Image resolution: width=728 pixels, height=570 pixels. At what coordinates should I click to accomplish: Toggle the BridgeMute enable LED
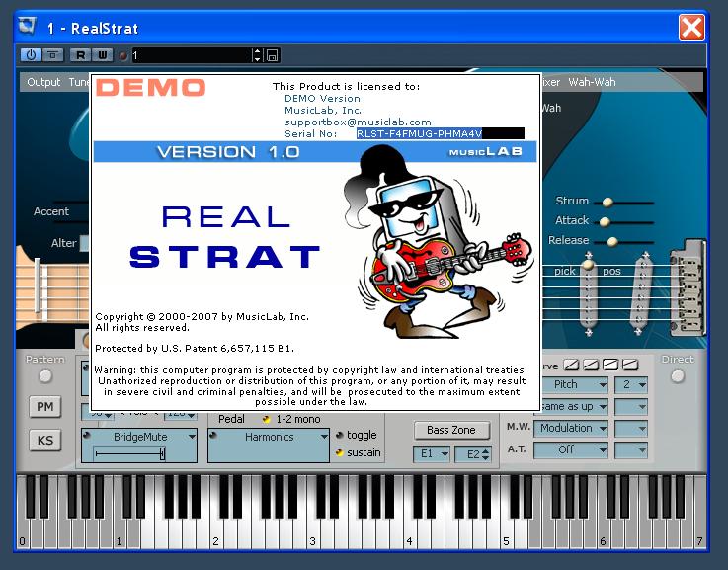86,435
